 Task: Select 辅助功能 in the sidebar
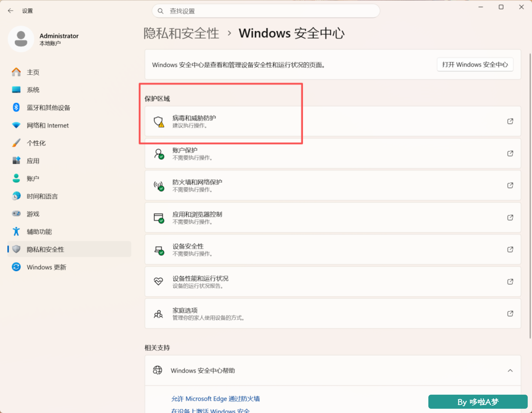click(69, 232)
